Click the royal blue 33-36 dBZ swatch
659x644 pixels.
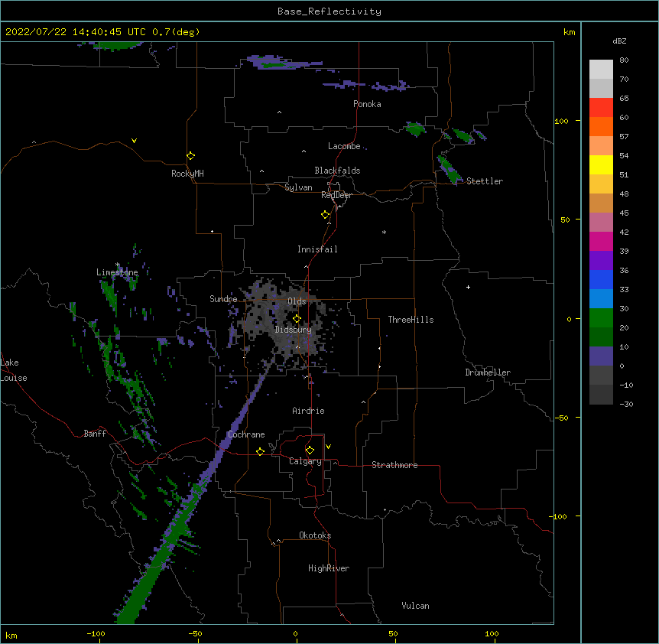point(601,280)
